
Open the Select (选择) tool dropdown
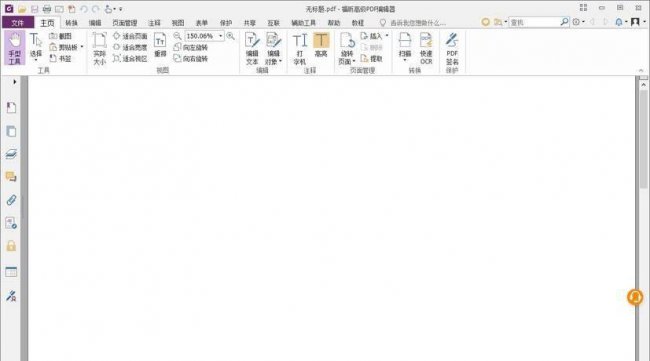tap(36, 61)
